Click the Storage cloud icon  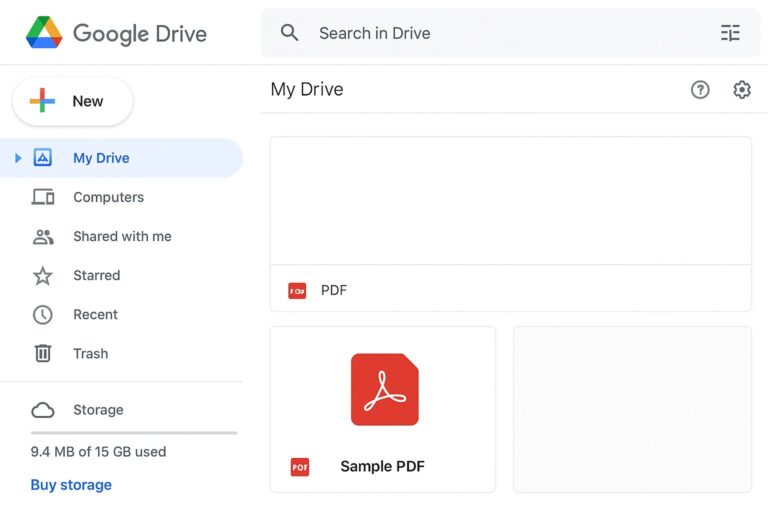click(x=43, y=410)
